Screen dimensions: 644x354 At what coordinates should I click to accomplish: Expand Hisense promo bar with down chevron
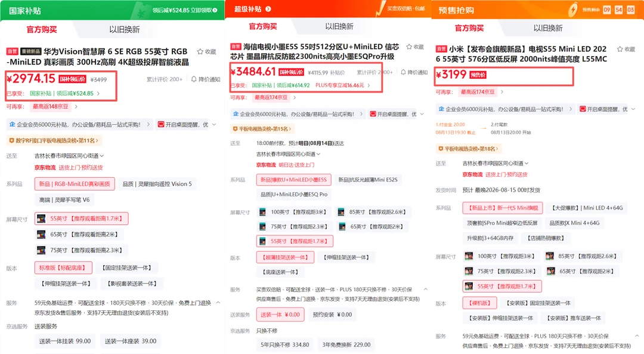tap(422, 114)
